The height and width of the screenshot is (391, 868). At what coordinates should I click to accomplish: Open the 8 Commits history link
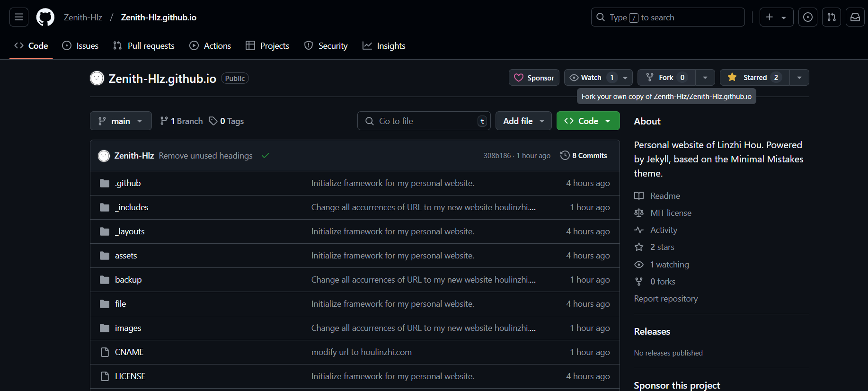pos(584,156)
